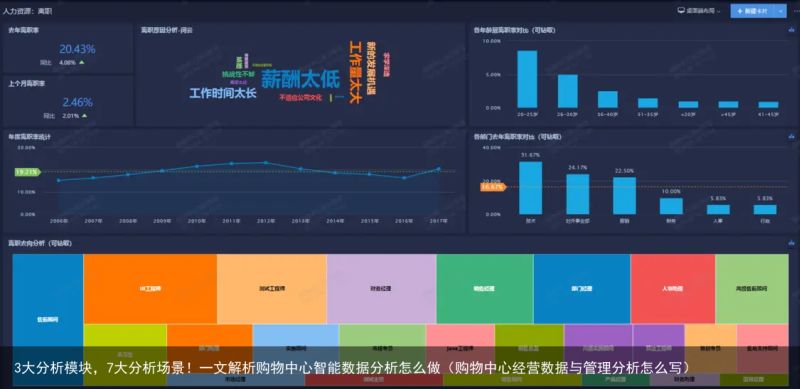800x389 pixels.
Task: Click the orange 16.67% average marker
Action: 493,187
